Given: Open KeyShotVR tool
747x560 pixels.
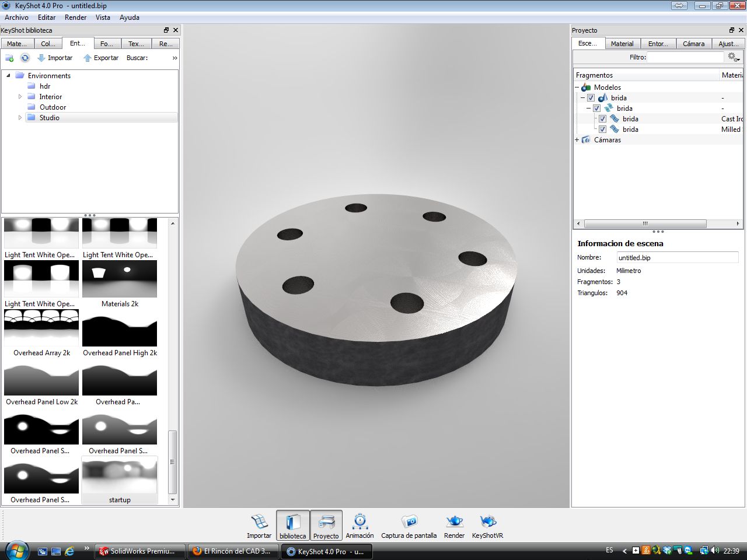Looking at the screenshot, I should (x=487, y=526).
